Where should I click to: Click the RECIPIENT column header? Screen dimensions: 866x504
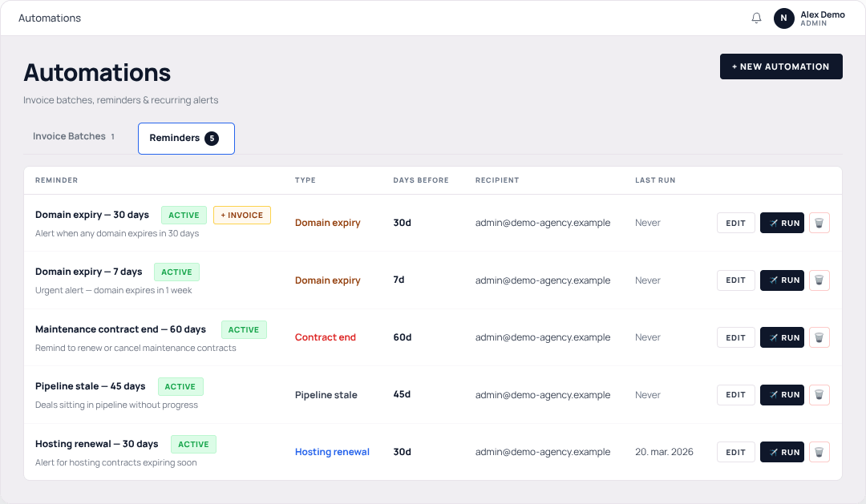pyautogui.click(x=497, y=180)
